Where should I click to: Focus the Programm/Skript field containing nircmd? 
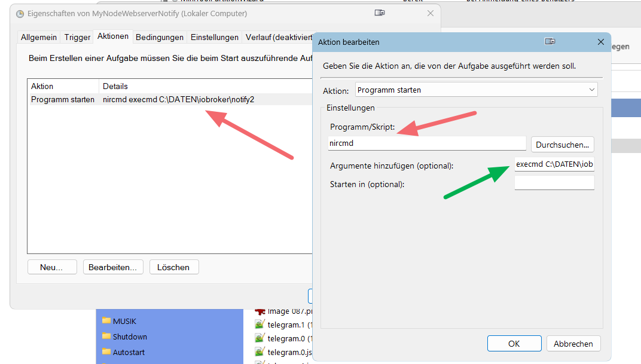pyautogui.click(x=427, y=143)
